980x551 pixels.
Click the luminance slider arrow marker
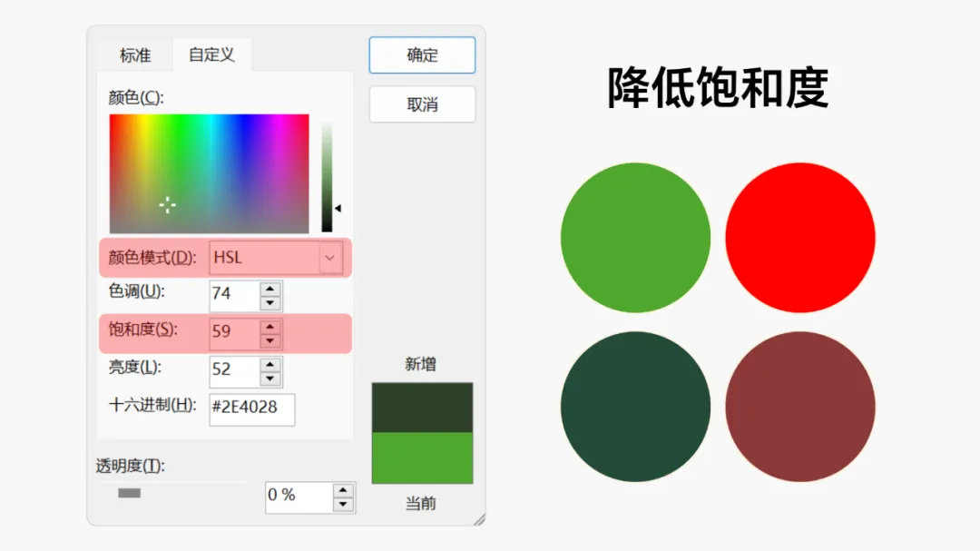[338, 208]
